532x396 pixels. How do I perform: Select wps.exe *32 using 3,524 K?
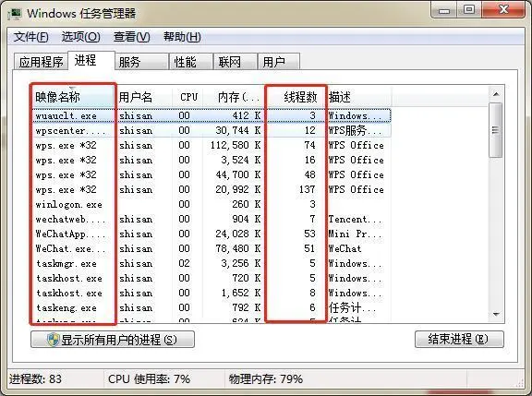pyautogui.click(x=212, y=160)
